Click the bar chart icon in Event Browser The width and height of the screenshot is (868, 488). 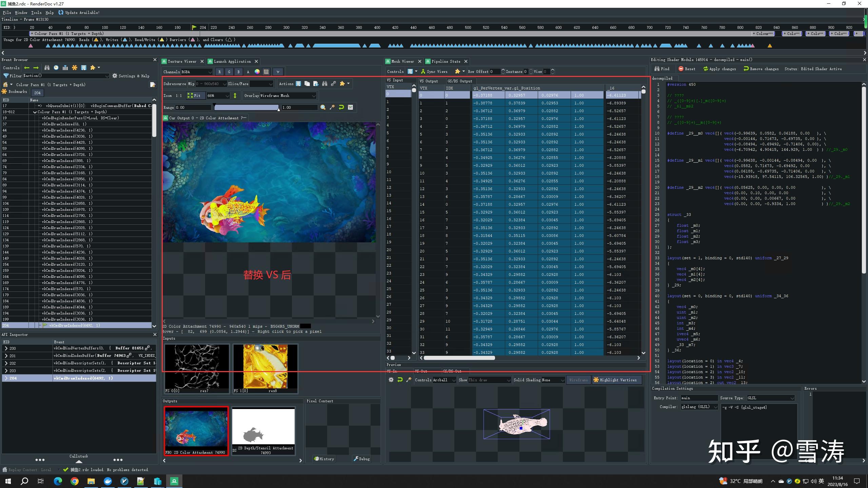coord(65,68)
